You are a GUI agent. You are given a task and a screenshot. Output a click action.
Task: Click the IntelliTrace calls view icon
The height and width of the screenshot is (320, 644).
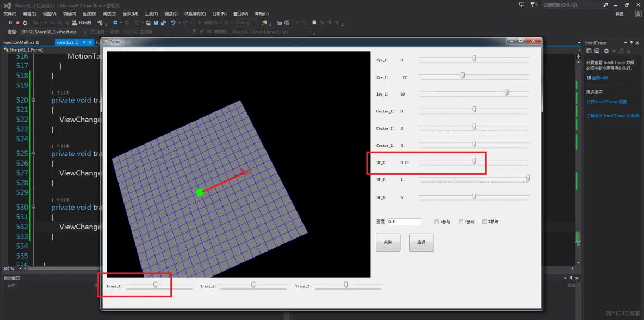tap(596, 51)
